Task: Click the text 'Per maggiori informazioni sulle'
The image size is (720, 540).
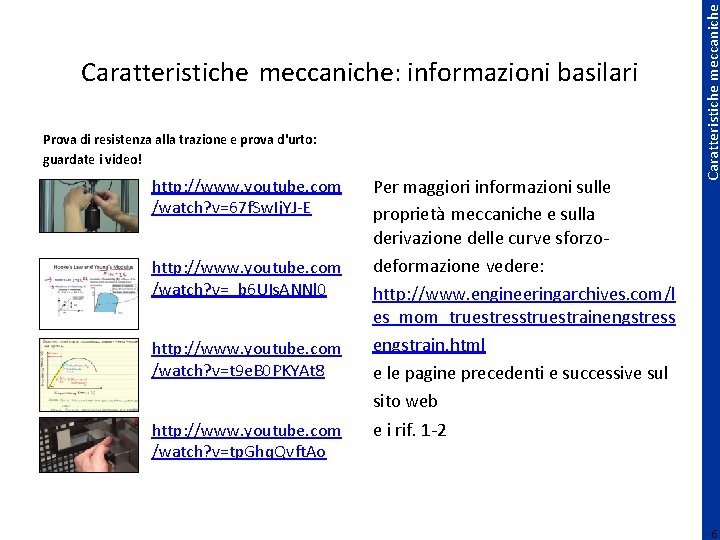Action: [x=492, y=187]
